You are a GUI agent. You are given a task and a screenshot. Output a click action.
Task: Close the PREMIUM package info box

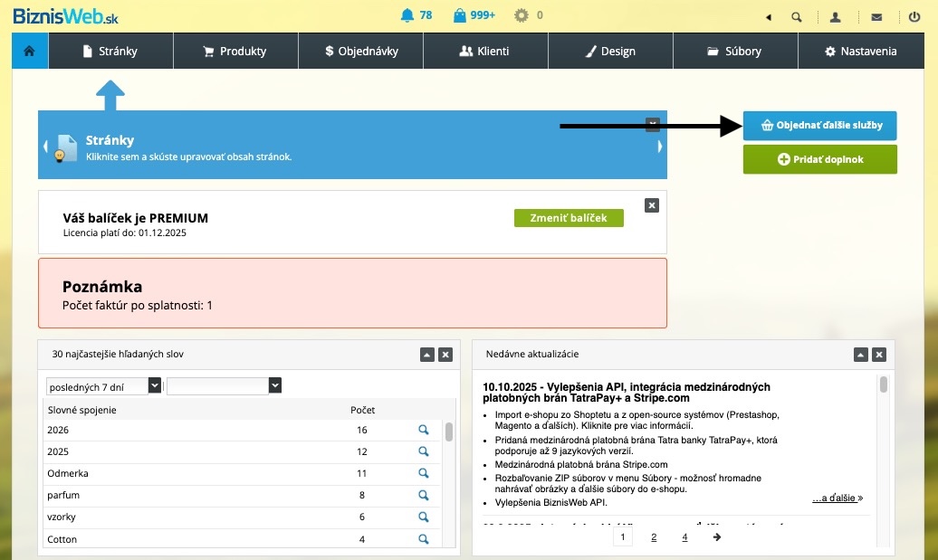(x=651, y=205)
